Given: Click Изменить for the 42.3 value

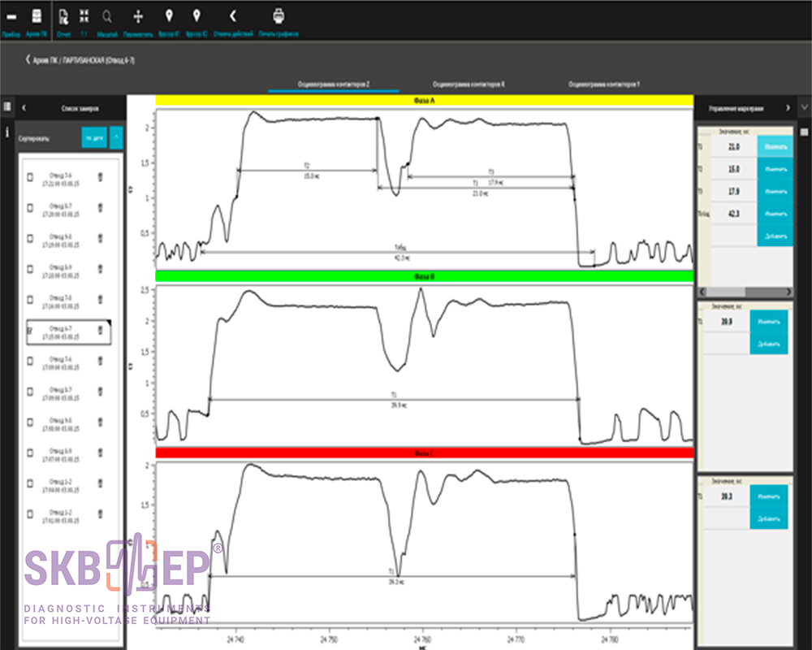Looking at the screenshot, I should [775, 214].
